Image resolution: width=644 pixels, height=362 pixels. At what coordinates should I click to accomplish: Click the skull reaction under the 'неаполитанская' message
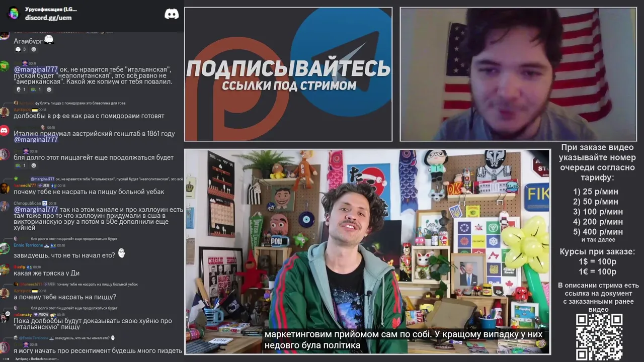(21, 89)
